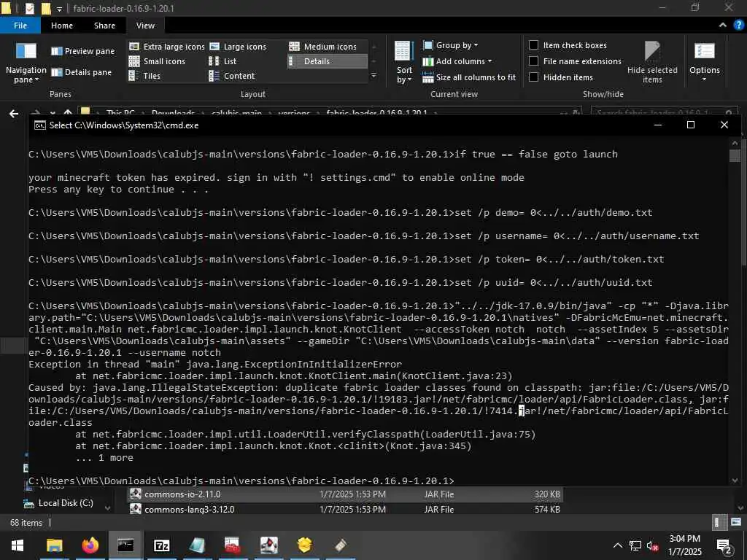
Task: Toggle the Details pane
Action: 82,72
